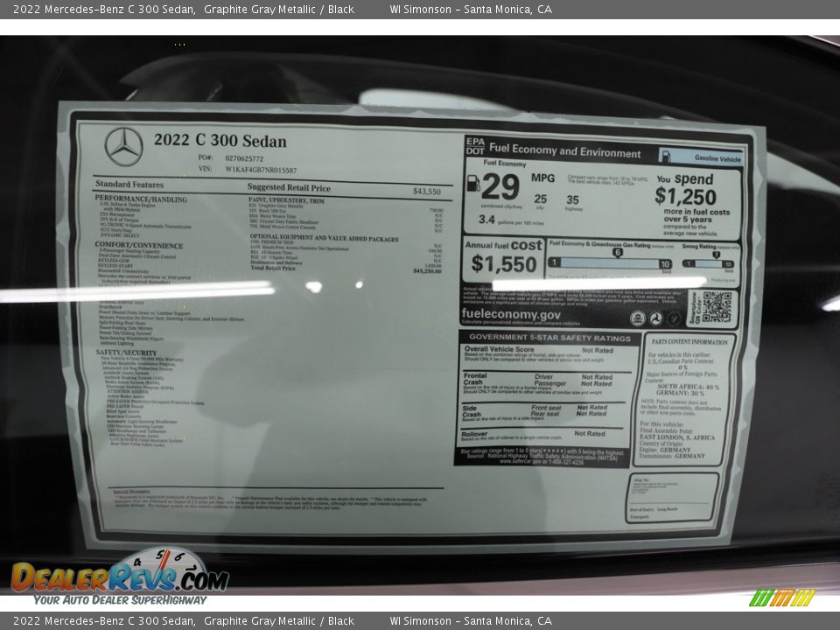This screenshot has width=840, height=630.
Task: Click 'Optional Equipment and Value Added Packages' heading
Action: click(x=324, y=238)
